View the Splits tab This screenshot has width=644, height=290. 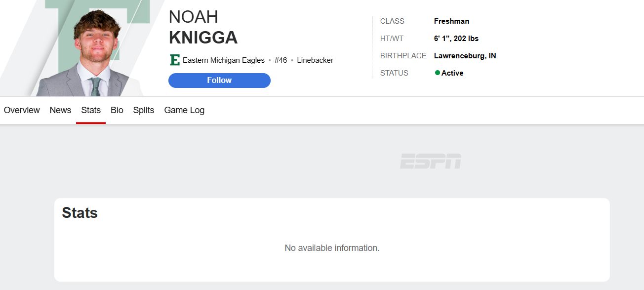coord(144,110)
